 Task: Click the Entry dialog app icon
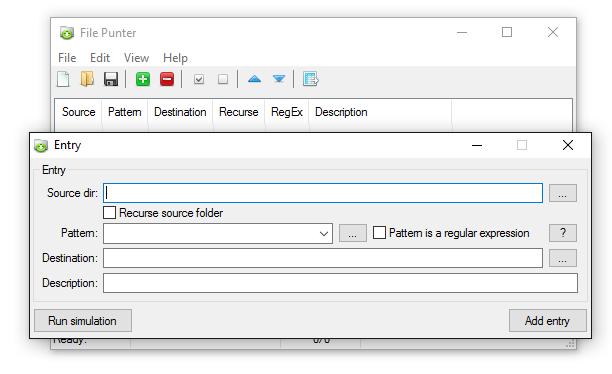pyautogui.click(x=41, y=146)
